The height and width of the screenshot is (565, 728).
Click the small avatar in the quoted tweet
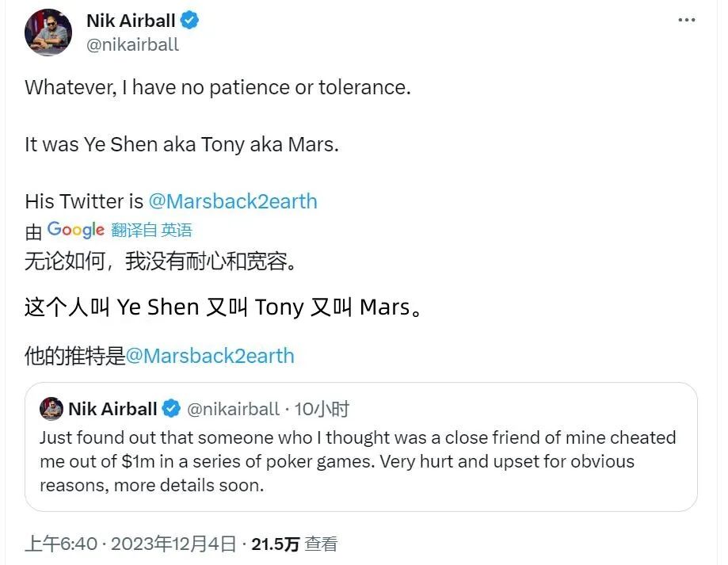pos(51,409)
